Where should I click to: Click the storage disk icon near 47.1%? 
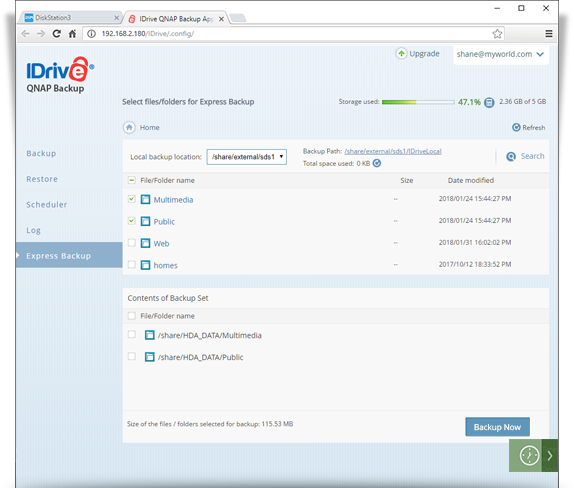tap(489, 102)
